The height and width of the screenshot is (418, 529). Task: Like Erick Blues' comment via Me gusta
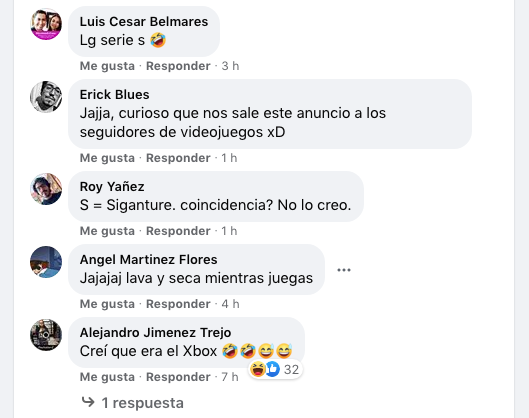pyautogui.click(x=107, y=158)
